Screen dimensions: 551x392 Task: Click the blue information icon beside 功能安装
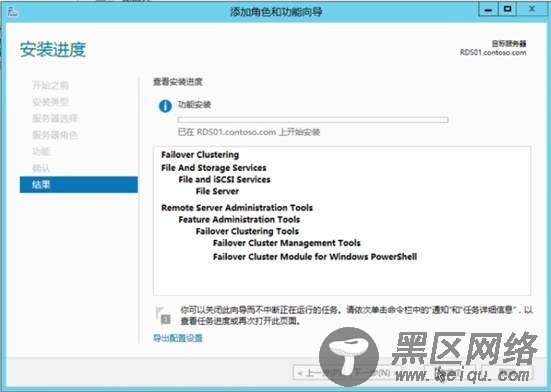click(165, 106)
